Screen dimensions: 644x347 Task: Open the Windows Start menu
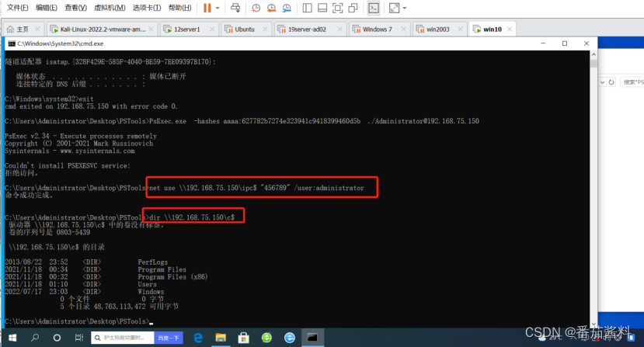pyautogui.click(x=12, y=338)
